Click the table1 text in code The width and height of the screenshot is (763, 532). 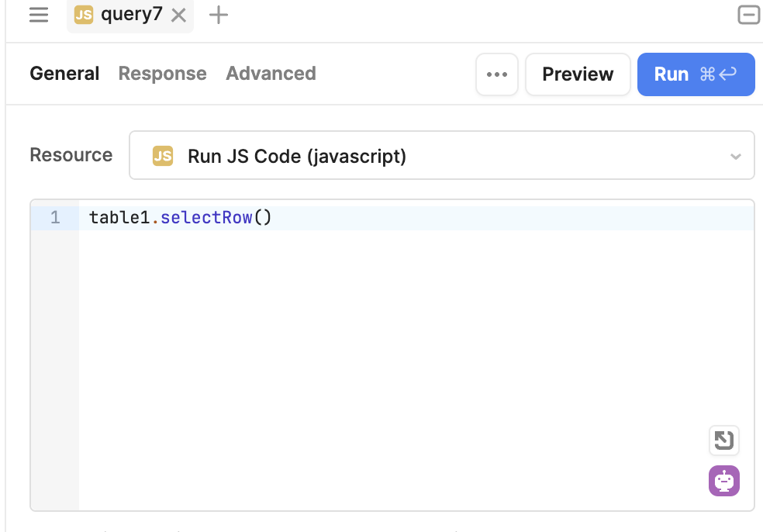click(119, 218)
